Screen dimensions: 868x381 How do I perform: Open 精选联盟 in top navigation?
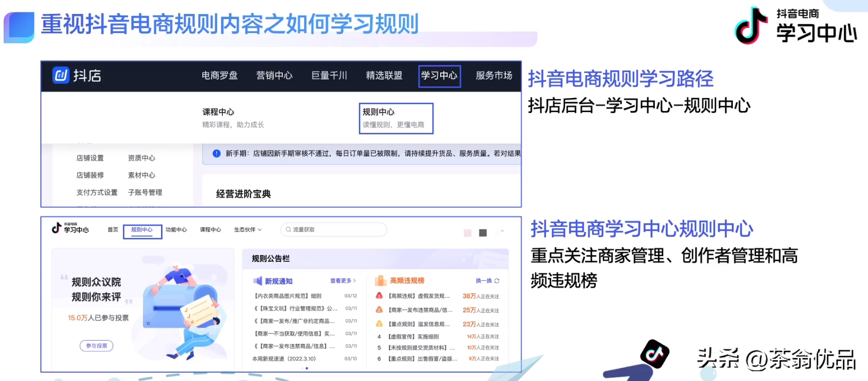click(384, 75)
